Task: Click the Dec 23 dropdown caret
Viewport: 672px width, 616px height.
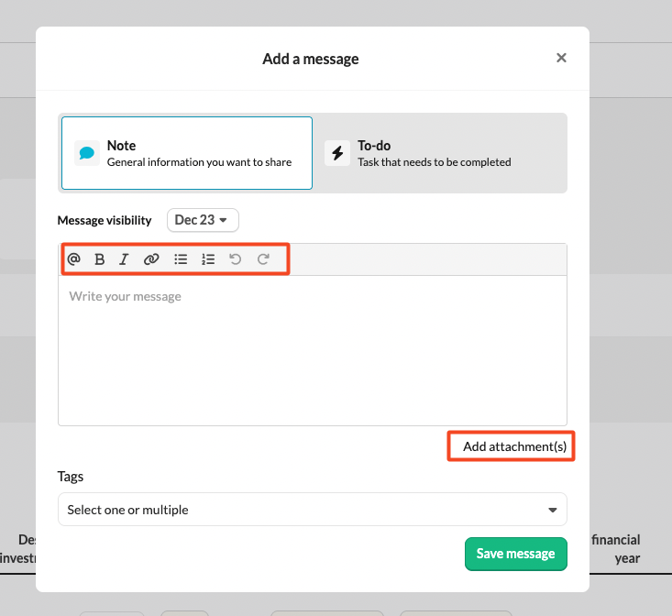Action: (x=223, y=220)
